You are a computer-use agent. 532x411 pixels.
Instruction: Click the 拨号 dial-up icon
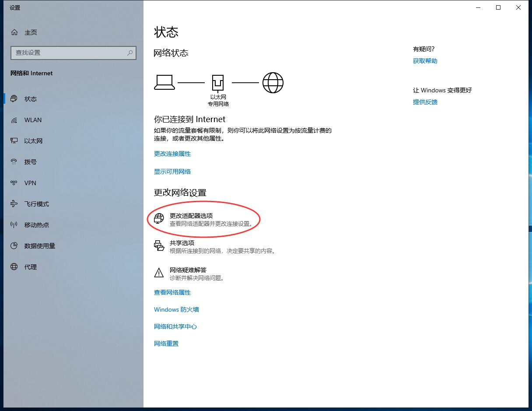pyautogui.click(x=14, y=162)
